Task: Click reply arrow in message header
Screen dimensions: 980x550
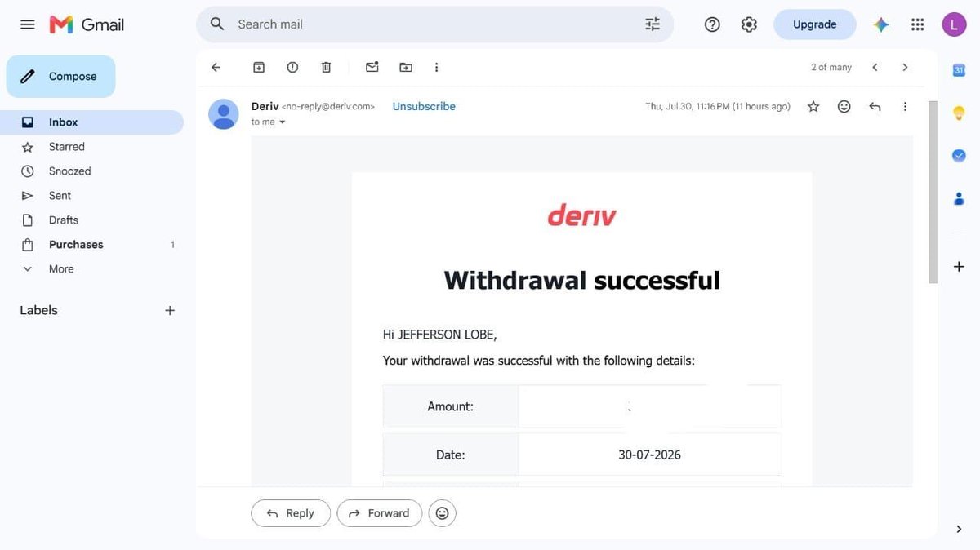Action: [x=875, y=106]
